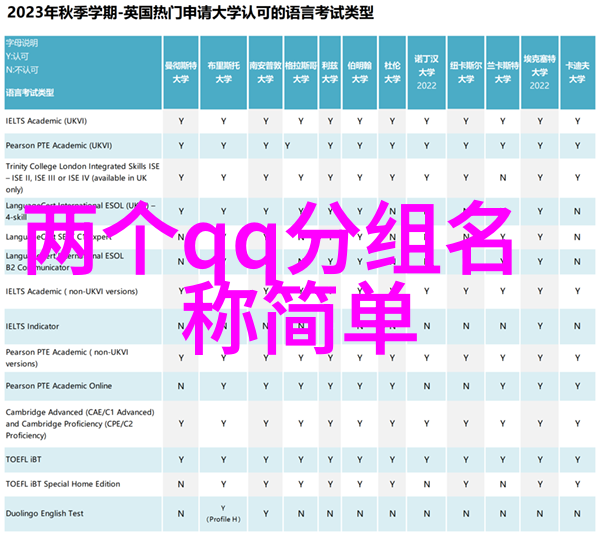Select the '卡迪夫大学' column header
Viewport: 600px width, 536px height.
click(x=577, y=72)
